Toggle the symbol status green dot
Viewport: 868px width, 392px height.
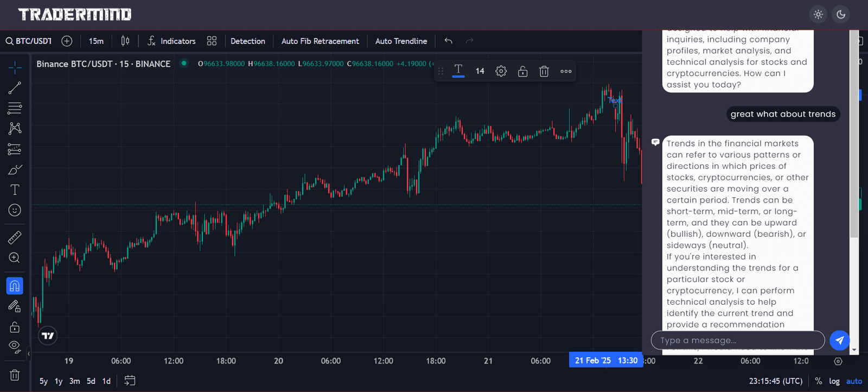tap(184, 64)
